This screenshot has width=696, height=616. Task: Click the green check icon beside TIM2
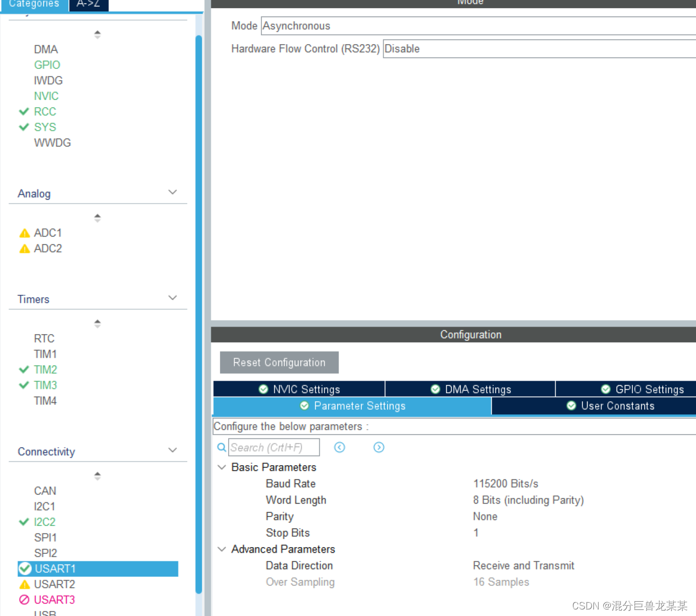(x=24, y=370)
